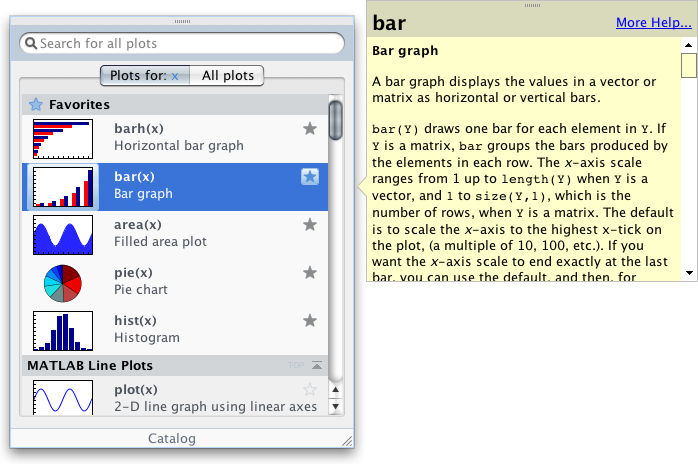Click the horizontal bar graph thumbnail

(62, 139)
